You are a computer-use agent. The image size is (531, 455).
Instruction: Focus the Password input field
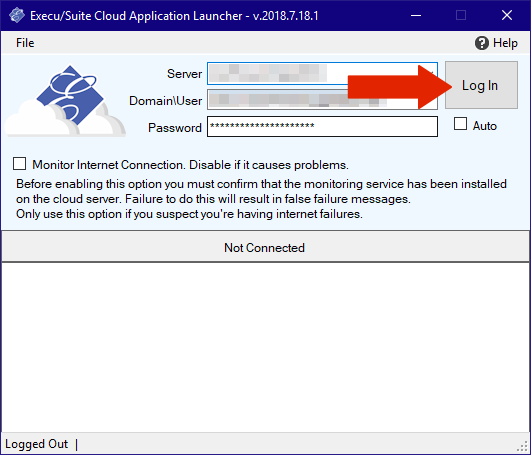coord(322,126)
